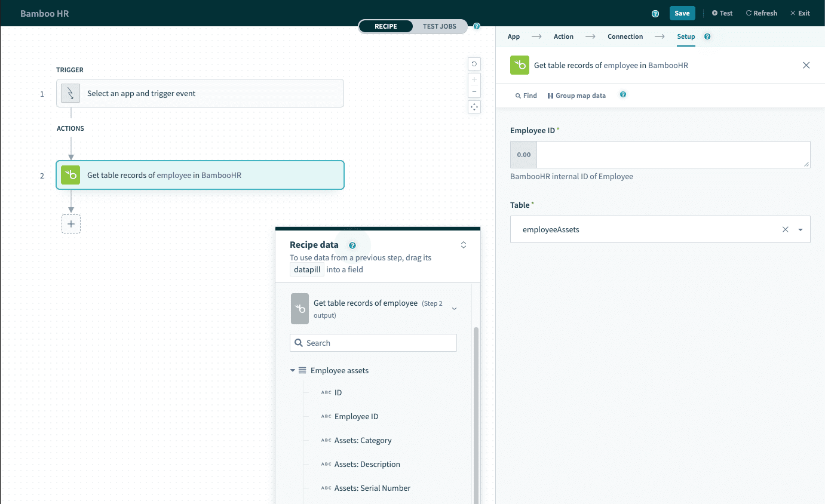
Task: Toggle the Recipe data panel collapse control
Action: click(x=463, y=244)
